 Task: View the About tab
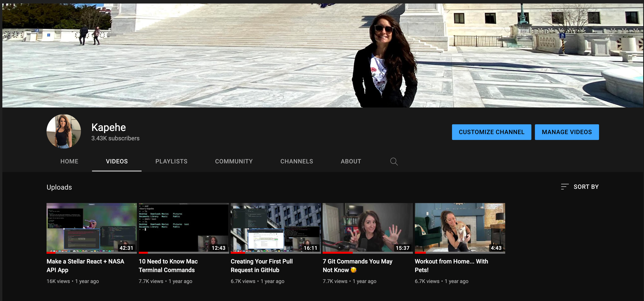351,161
